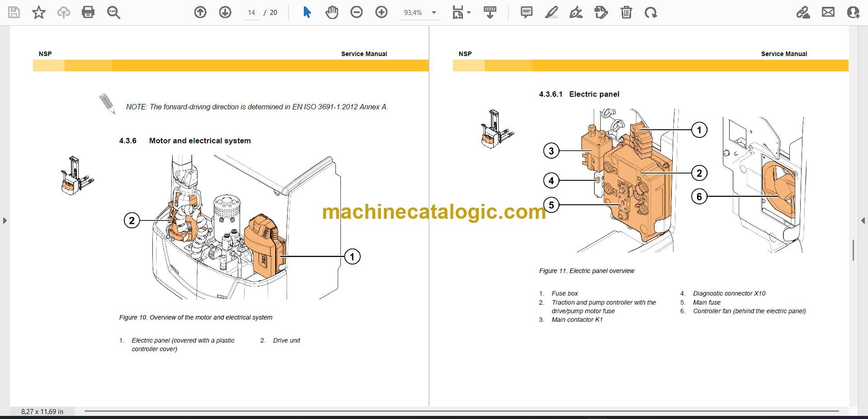This screenshot has height=419, width=868.
Task: Bookmark document with the star icon
Action: [39, 12]
